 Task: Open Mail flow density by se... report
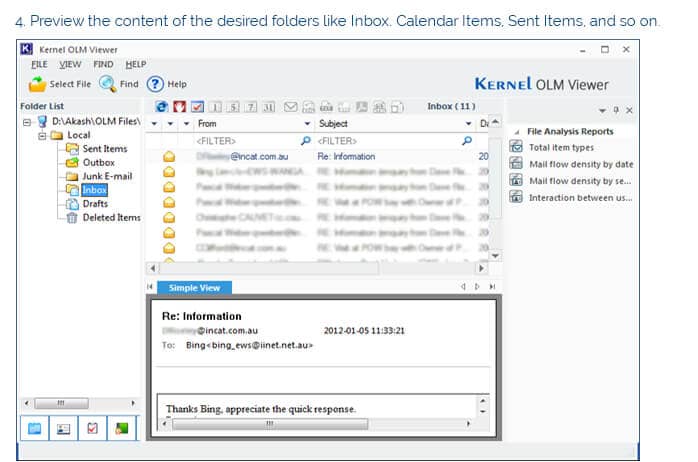coord(580,181)
